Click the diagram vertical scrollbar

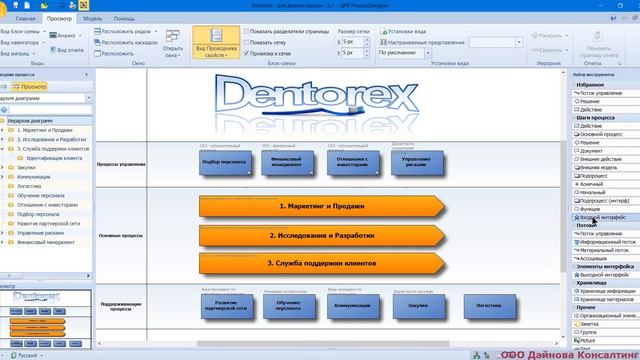pyautogui.click(x=563, y=206)
